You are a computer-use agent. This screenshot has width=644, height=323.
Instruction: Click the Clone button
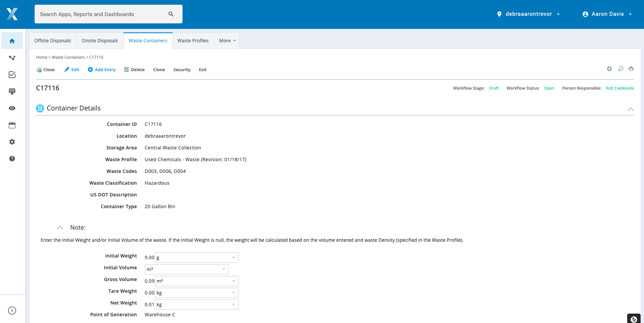[159, 70]
